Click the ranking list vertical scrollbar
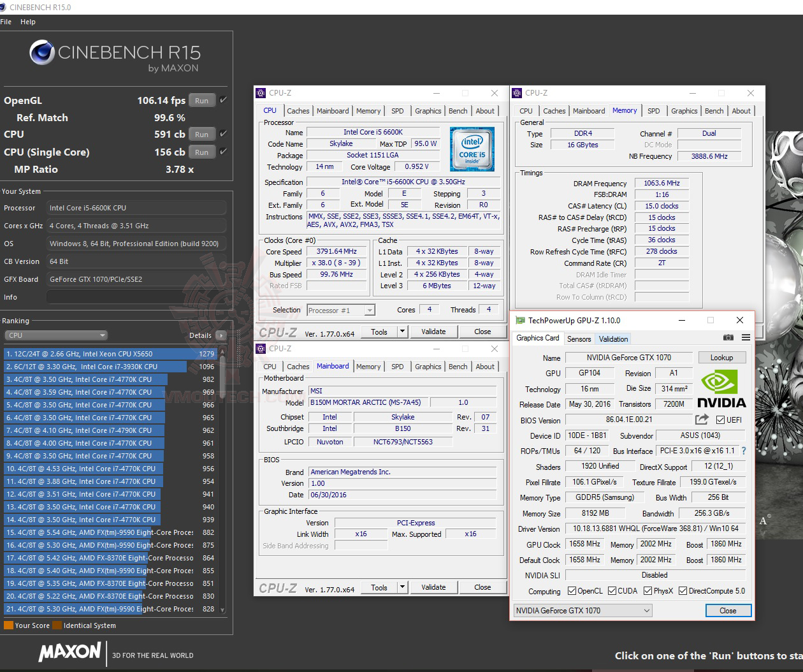The height and width of the screenshot is (672, 803). (x=222, y=480)
